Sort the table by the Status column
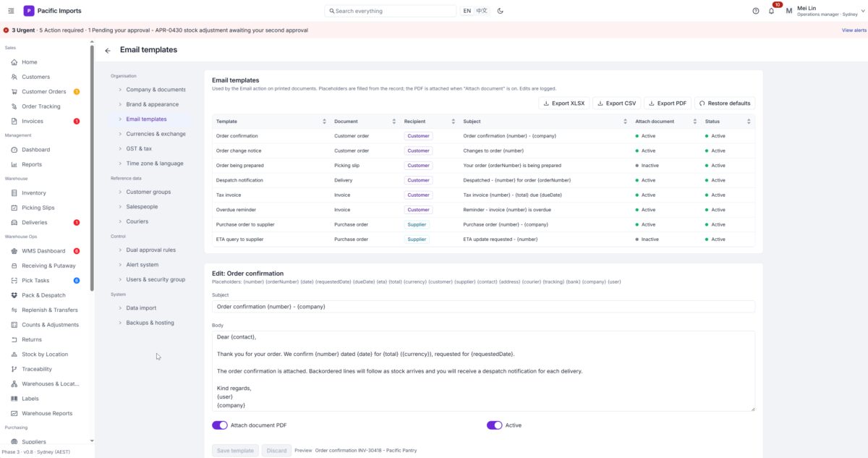This screenshot has width=868, height=458. (x=749, y=122)
